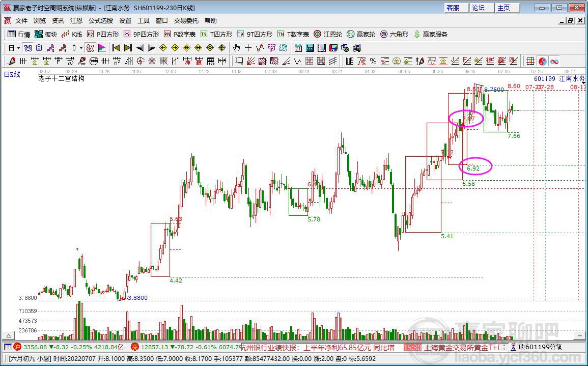The height and width of the screenshot is (366, 588).
Task: Select the red compass circle tool
Action: (140, 61)
